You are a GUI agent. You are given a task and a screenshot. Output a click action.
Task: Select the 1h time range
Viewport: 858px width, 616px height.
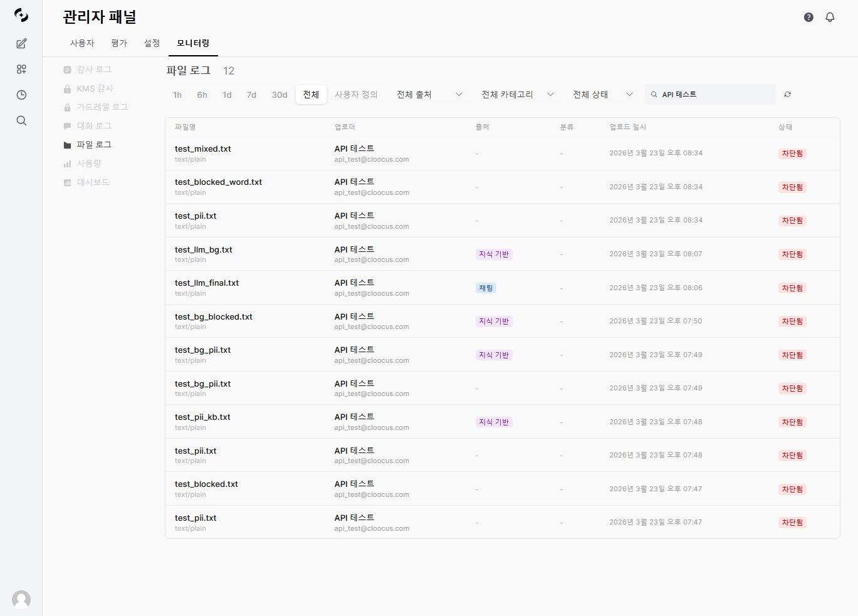[x=177, y=95]
